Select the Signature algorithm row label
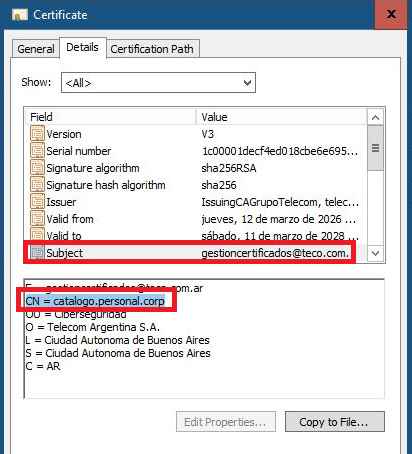 pyautogui.click(x=93, y=168)
